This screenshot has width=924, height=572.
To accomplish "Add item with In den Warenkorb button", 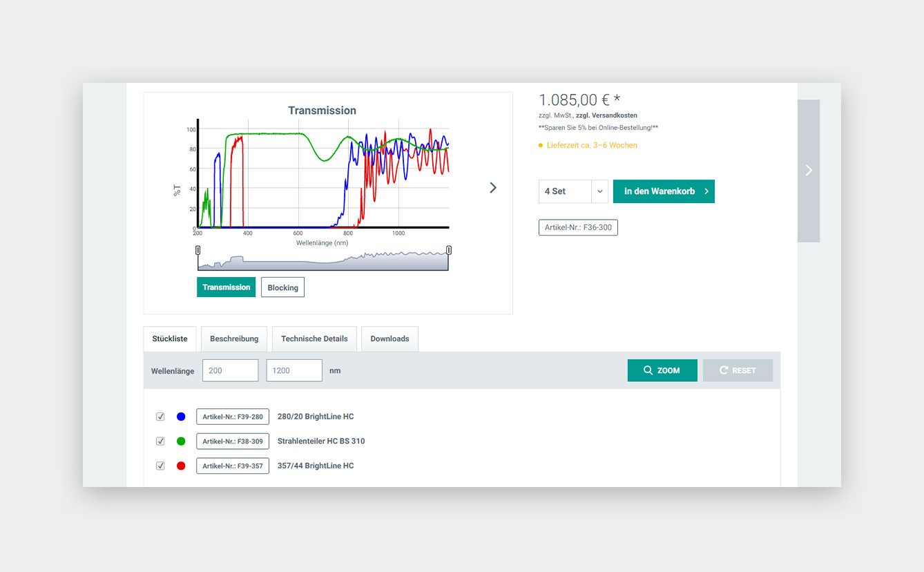I will click(663, 191).
